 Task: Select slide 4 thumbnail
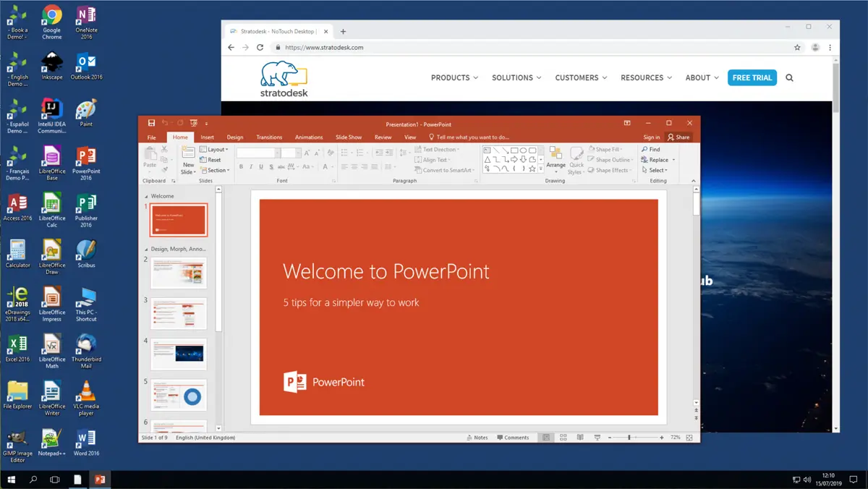(179, 354)
